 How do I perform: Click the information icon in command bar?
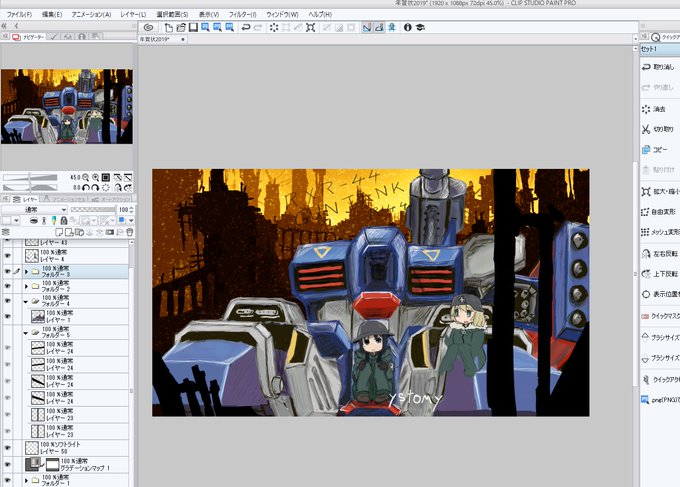[x=407, y=27]
